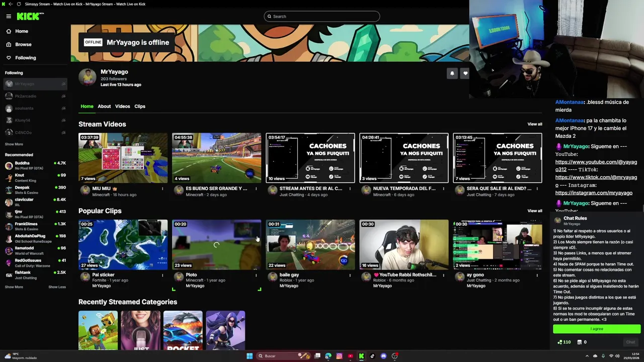This screenshot has width=644, height=362.
Task: Open MIU MIU Minecraft video thumbnail
Action: pos(123,158)
